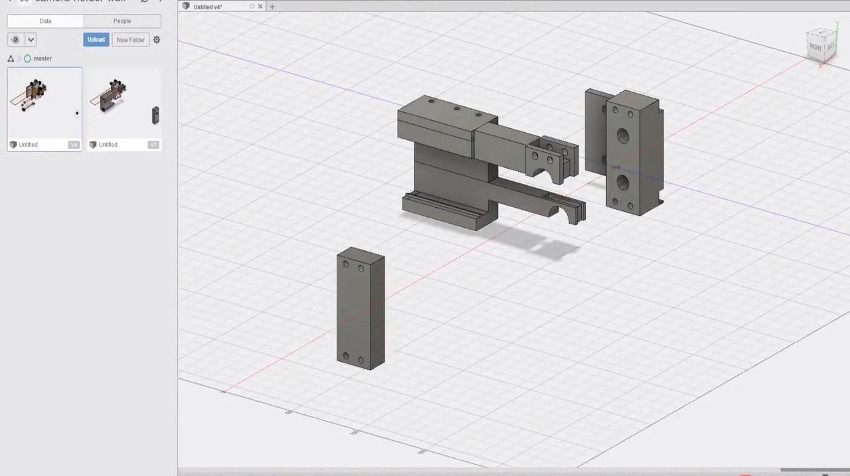Switch to the People tab
Image resolution: width=850 pixels, height=476 pixels.
coord(122,21)
